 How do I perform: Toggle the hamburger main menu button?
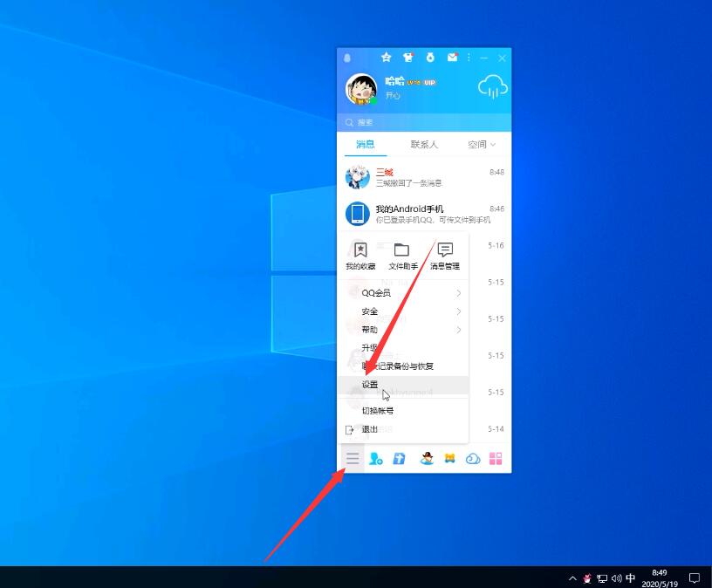353,459
